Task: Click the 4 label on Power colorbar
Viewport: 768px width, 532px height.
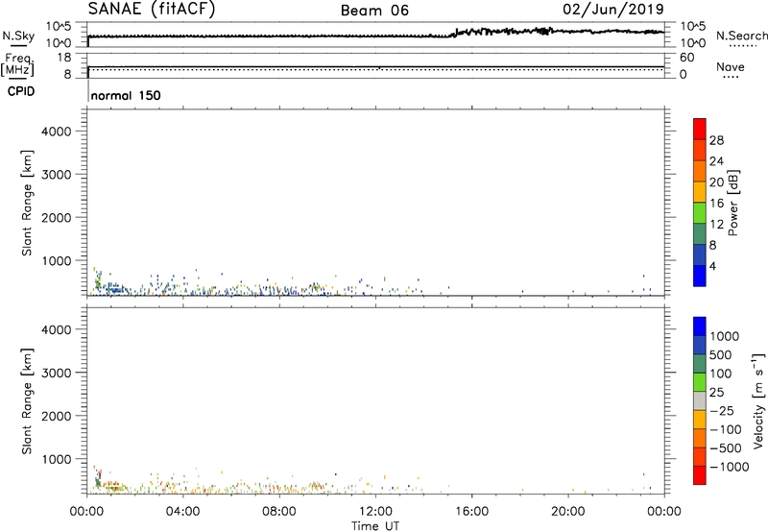Action: point(712,266)
